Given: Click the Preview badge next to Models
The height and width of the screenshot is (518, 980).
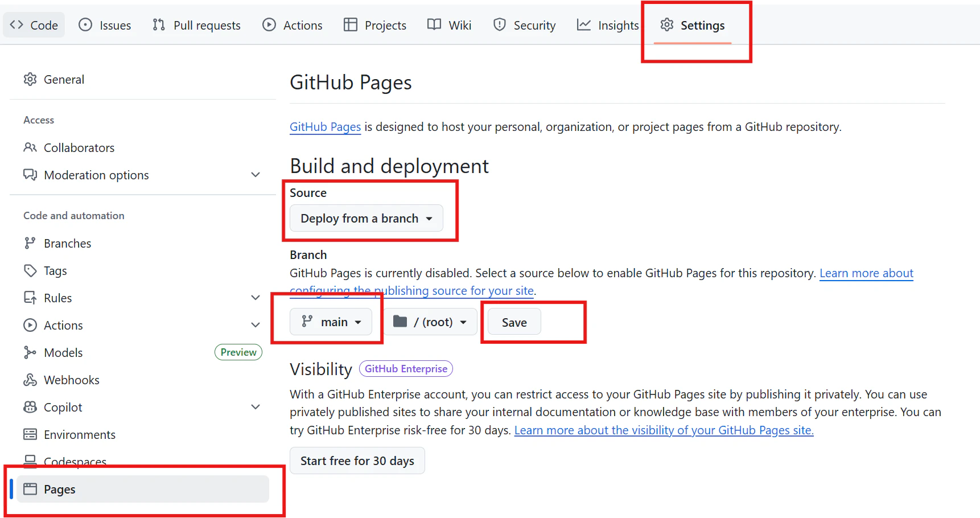Looking at the screenshot, I should pyautogui.click(x=238, y=352).
